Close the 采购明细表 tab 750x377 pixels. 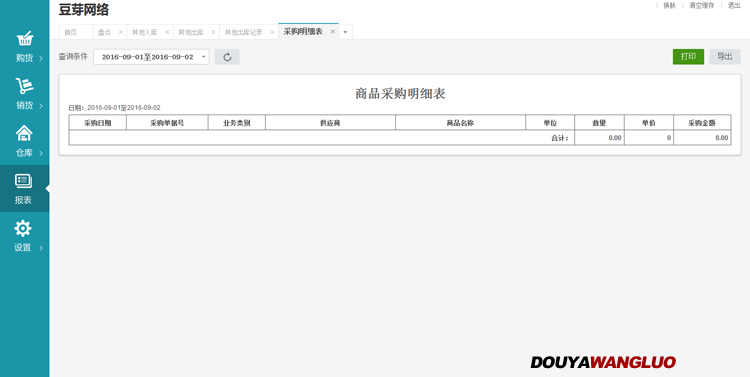332,32
